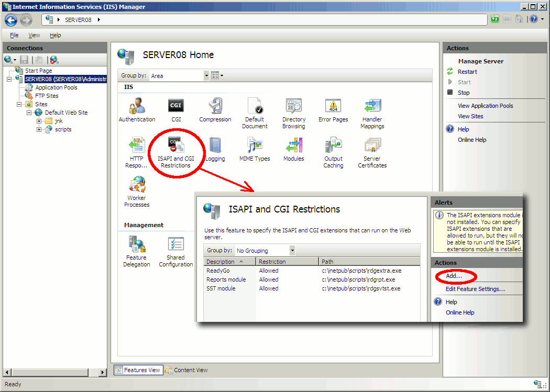Open Server Certificates feature
This screenshot has width=550, height=392.
point(372,152)
